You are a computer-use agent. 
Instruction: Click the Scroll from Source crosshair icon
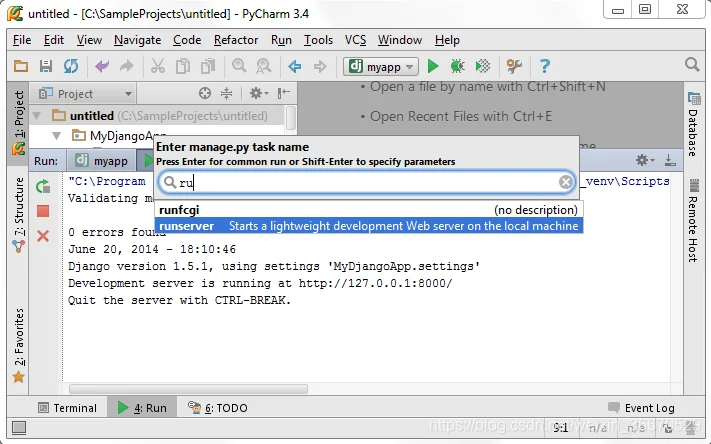click(x=205, y=93)
